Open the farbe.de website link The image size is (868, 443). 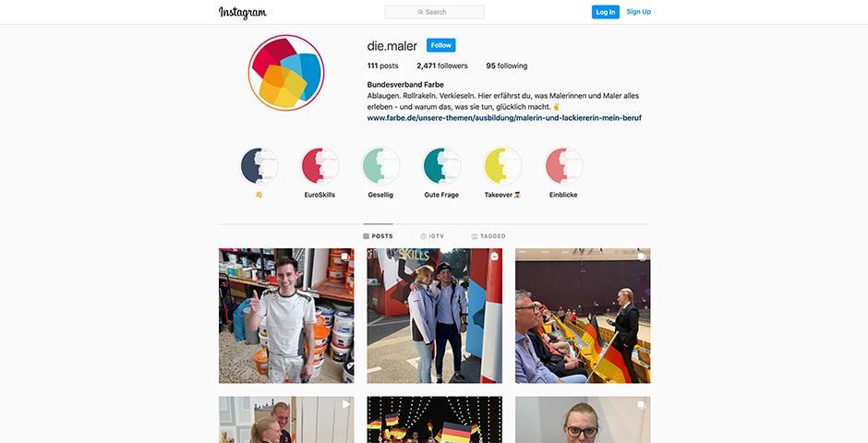(504, 118)
